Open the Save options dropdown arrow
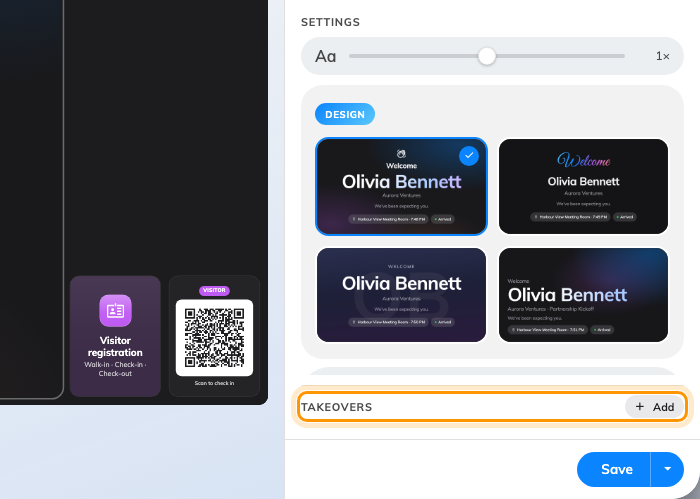 (667, 469)
